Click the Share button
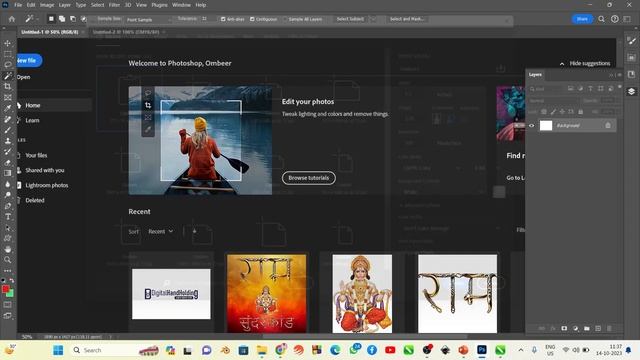 tap(582, 19)
